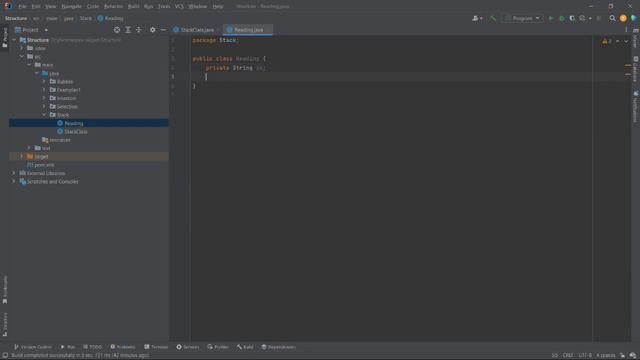Expand the Selection package
Screen dimensions: 640x360
[44, 107]
